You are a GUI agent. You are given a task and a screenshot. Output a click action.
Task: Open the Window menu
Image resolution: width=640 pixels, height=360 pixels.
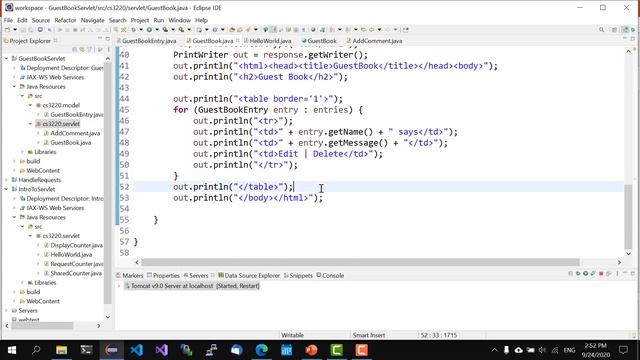point(180,20)
